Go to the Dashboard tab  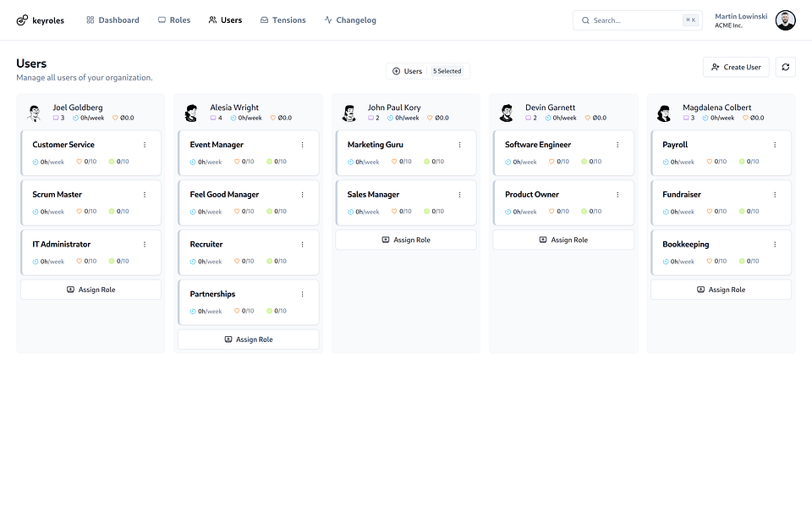(x=112, y=20)
